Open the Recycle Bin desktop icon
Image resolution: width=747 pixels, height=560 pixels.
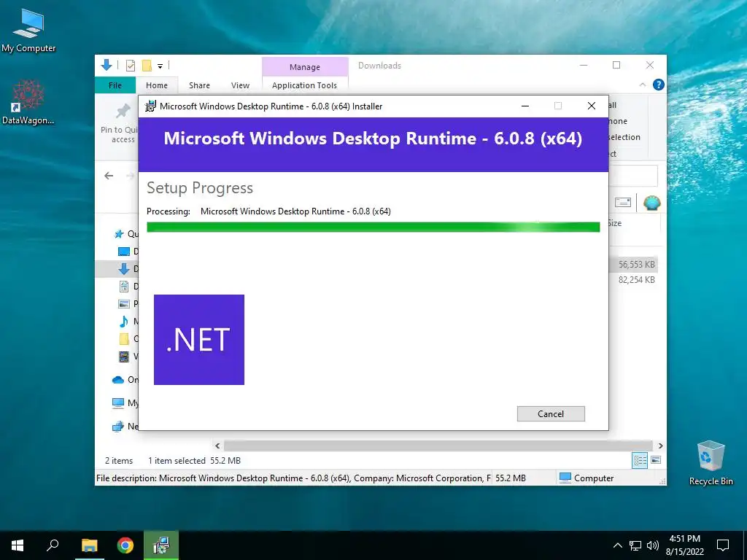click(711, 463)
